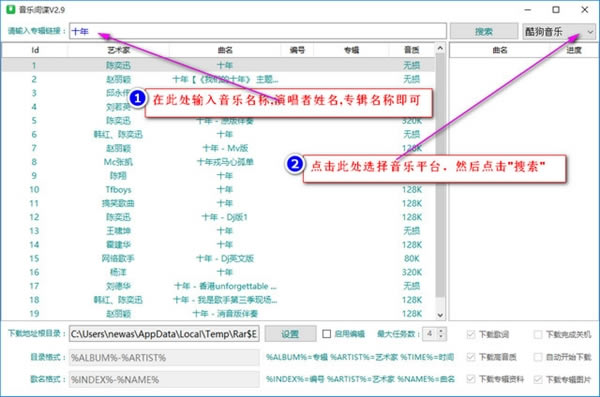Screen dimensions: 600x397
Task: Toggle the 自动开始下载 checkbox
Action: pos(538,357)
